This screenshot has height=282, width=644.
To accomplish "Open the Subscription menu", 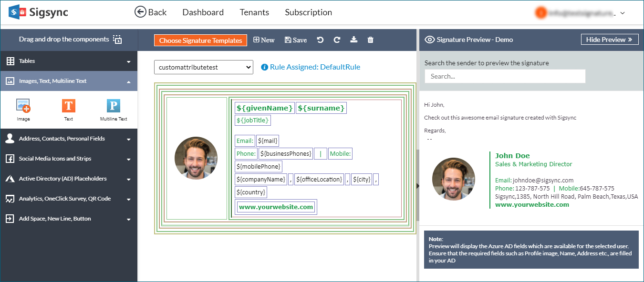I will [308, 12].
